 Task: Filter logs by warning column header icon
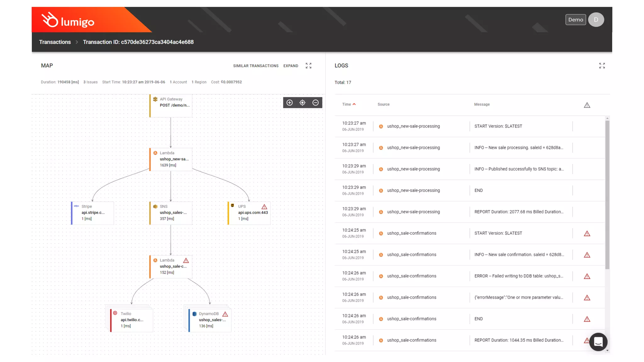point(587,105)
